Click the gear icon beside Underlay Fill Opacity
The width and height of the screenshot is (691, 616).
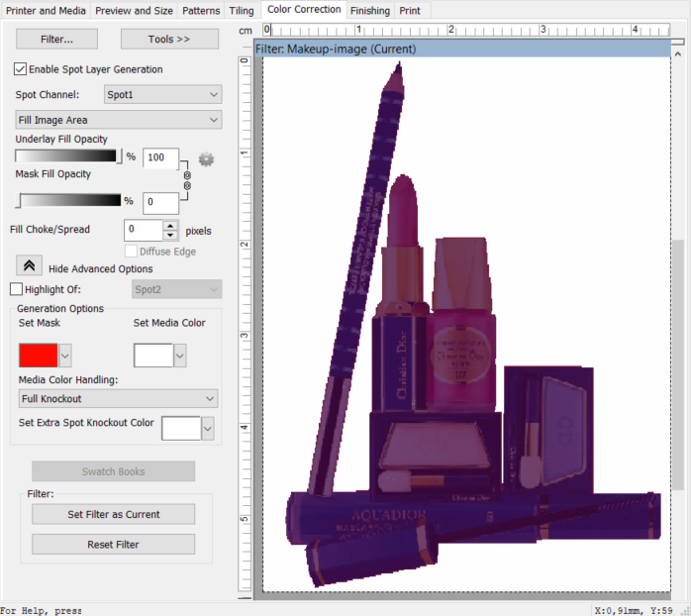point(206,158)
